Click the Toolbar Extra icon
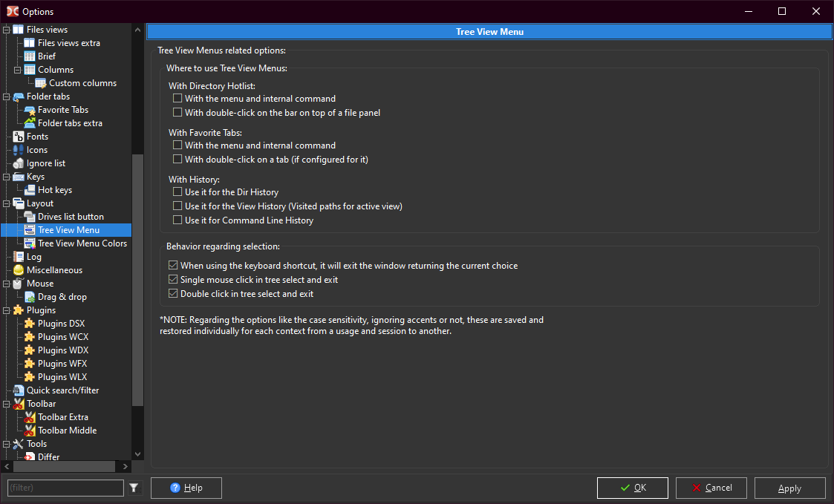Viewport: 834px width, 504px height. tap(30, 417)
